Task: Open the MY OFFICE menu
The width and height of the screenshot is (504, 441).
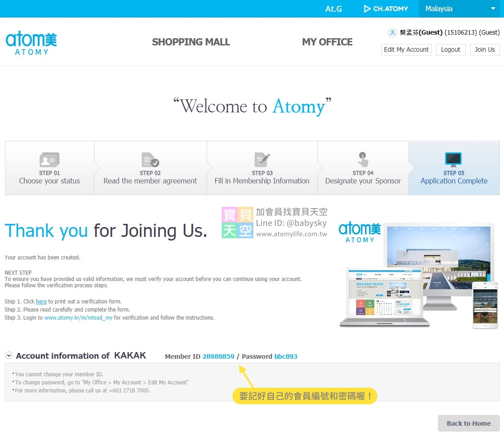Action: [327, 42]
